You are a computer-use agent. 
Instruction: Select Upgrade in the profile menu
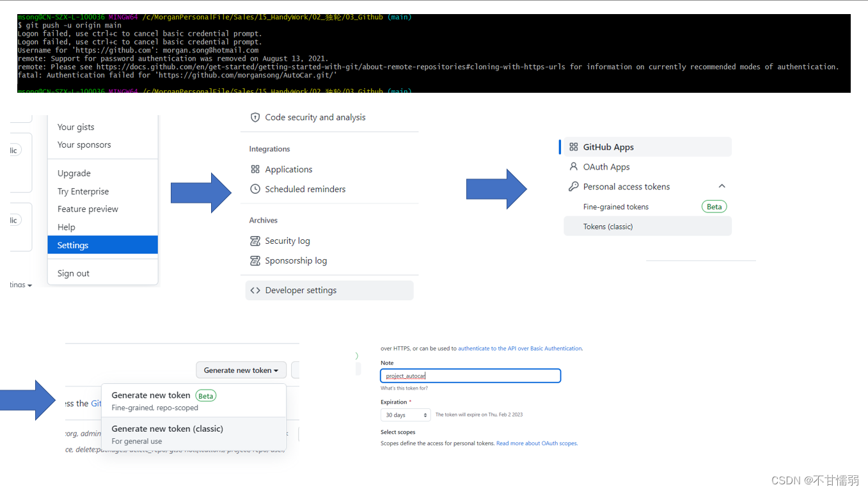point(74,173)
